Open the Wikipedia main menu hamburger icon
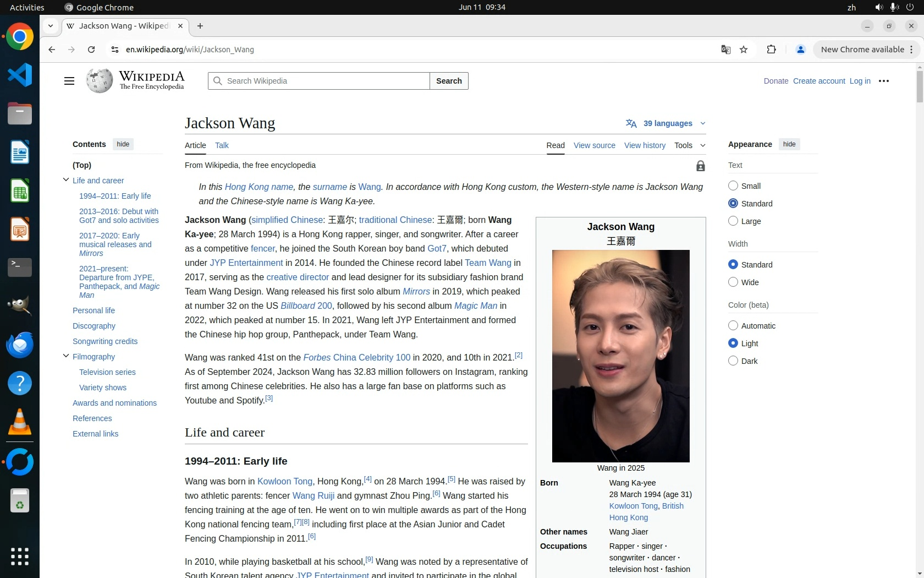 69,81
